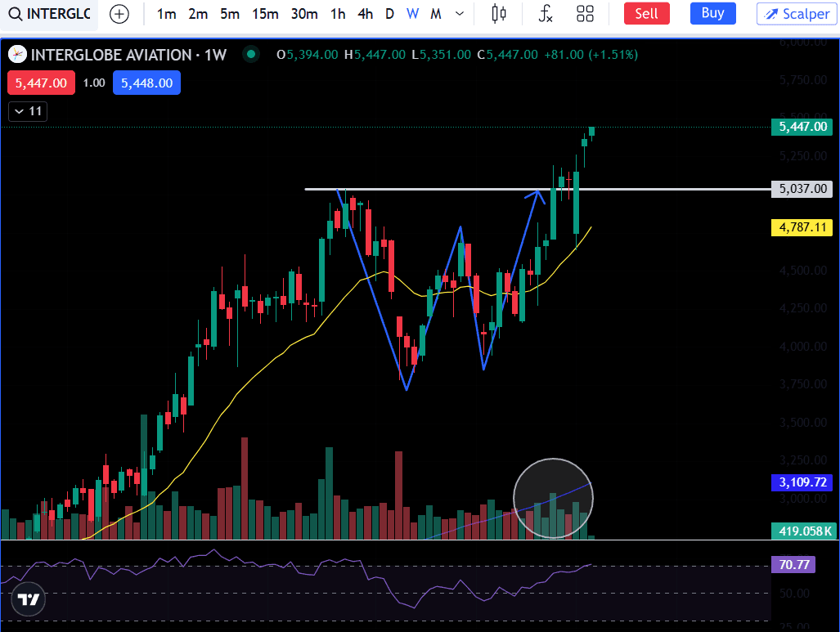Select monthly M timeframe
The width and height of the screenshot is (840, 632).
pos(436,14)
